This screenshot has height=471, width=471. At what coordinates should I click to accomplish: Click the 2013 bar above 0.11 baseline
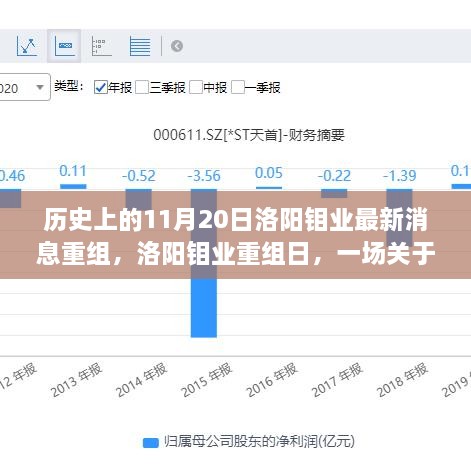click(x=73, y=187)
